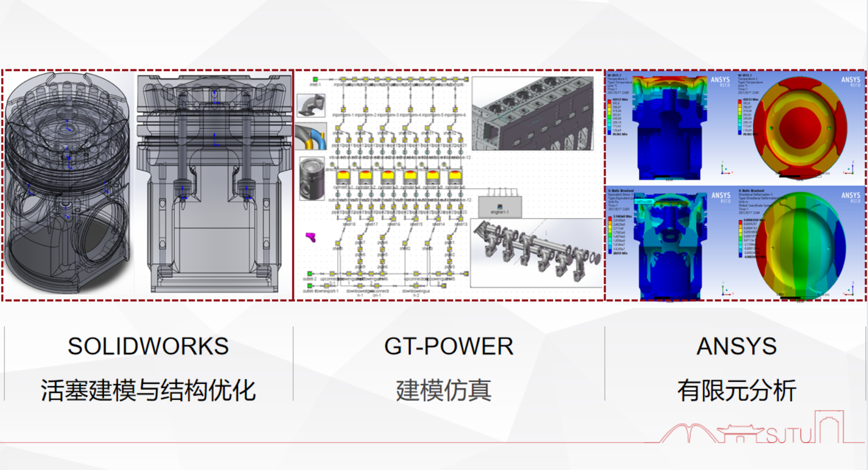
Task: Open the pipe elbow thumbnail
Action: click(x=311, y=105)
